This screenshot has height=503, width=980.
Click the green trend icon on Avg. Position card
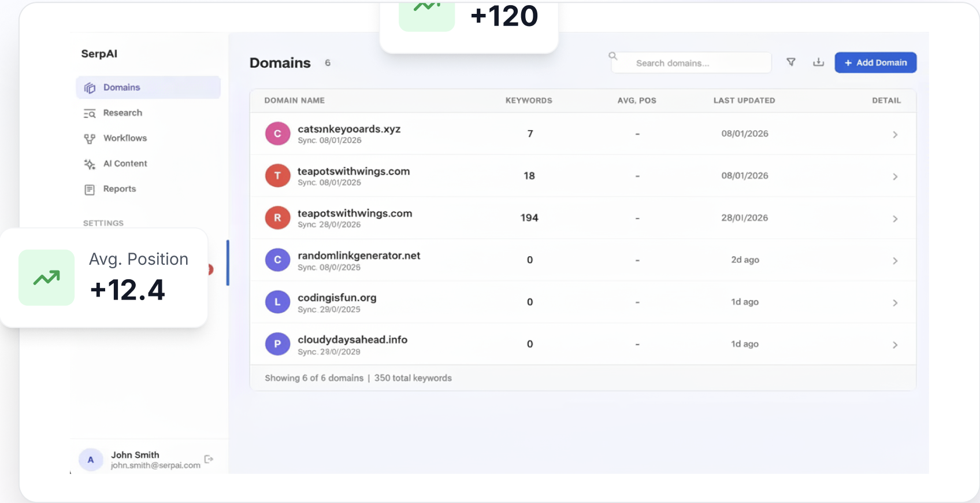[47, 278]
